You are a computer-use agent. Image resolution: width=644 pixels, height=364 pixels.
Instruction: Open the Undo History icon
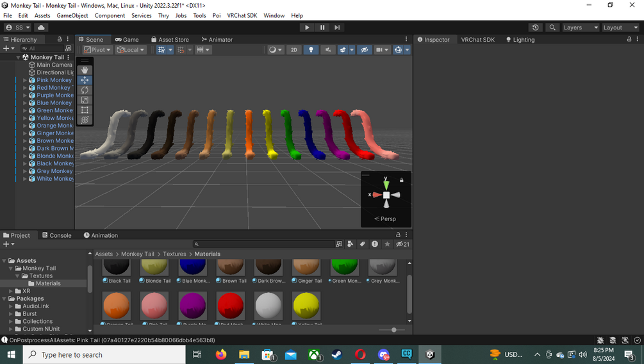535,28
